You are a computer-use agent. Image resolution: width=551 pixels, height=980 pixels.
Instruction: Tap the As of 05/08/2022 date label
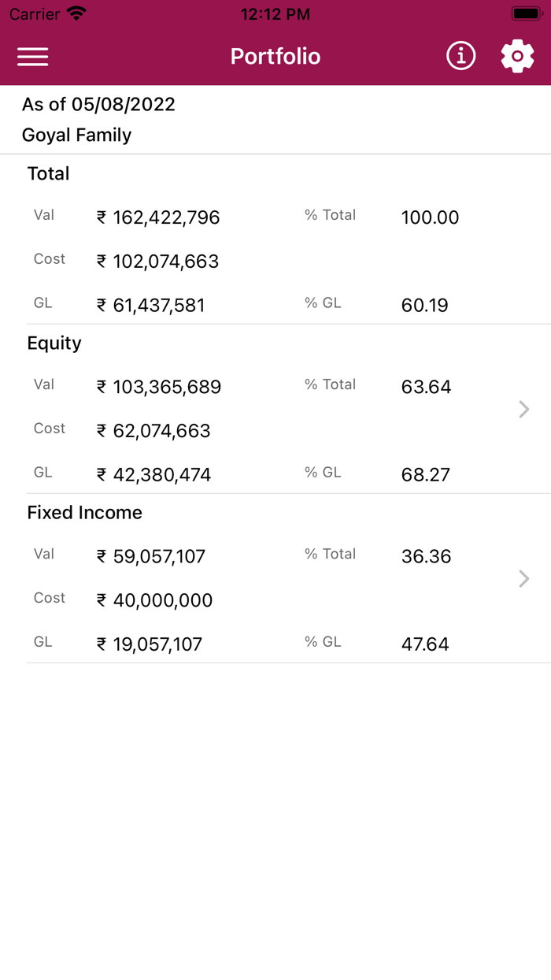coord(98,104)
